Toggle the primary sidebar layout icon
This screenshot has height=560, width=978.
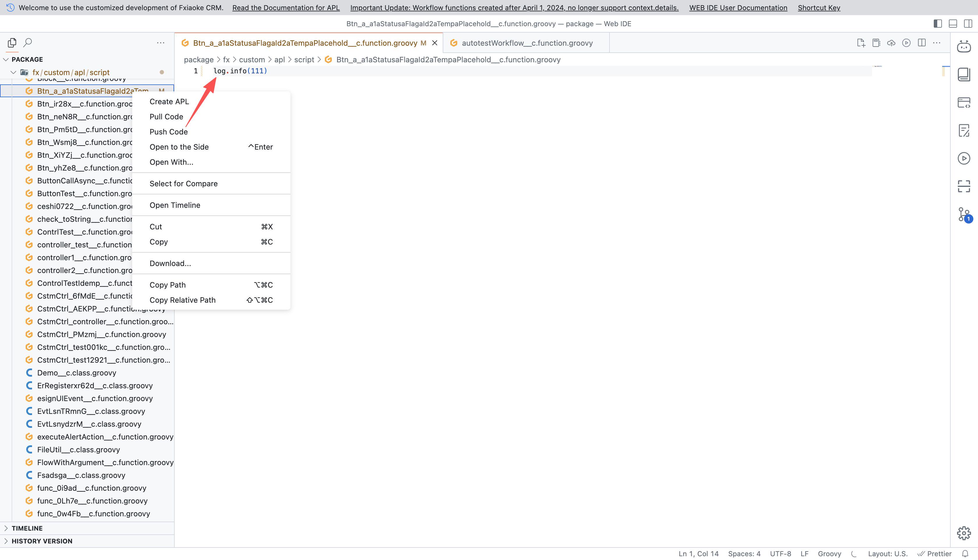tap(938, 24)
